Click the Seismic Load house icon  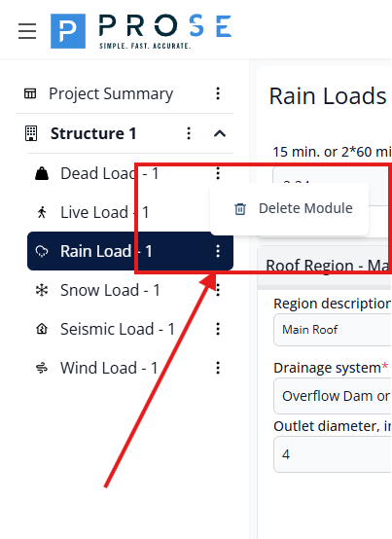pyautogui.click(x=42, y=329)
